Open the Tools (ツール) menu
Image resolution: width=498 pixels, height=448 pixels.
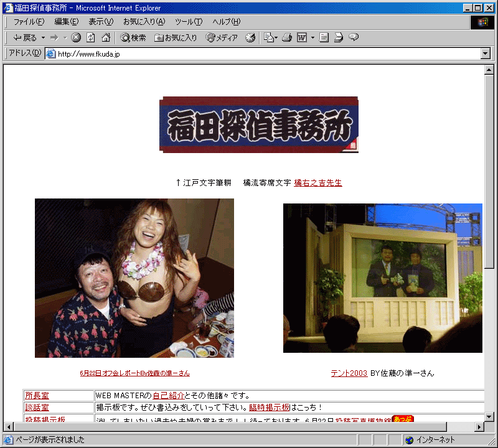click(189, 22)
